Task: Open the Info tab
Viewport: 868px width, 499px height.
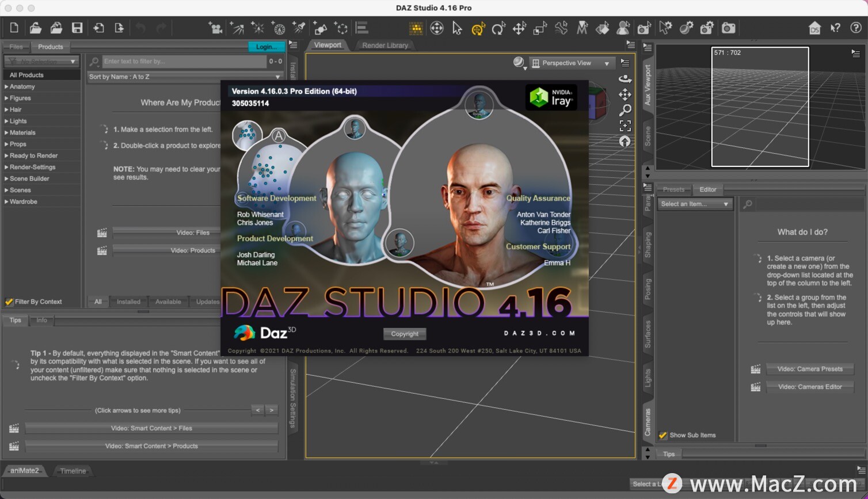Action: pos(42,320)
